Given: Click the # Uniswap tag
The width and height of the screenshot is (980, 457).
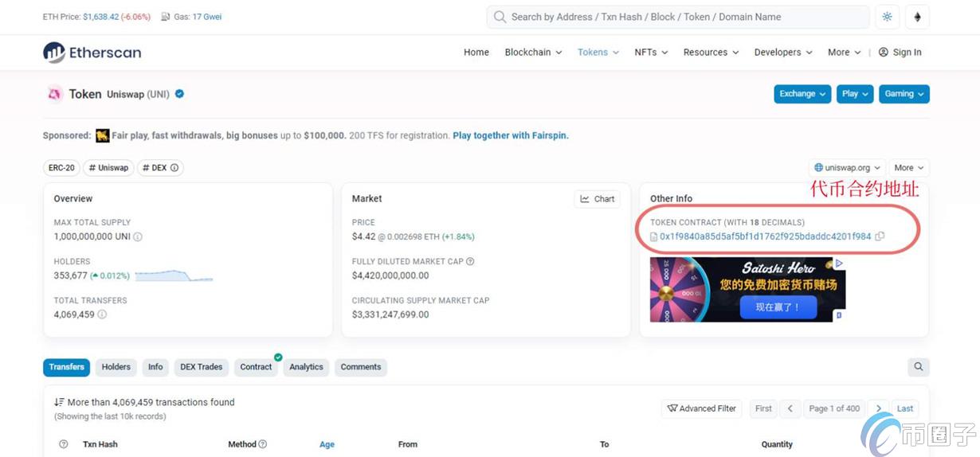Looking at the screenshot, I should click(108, 168).
